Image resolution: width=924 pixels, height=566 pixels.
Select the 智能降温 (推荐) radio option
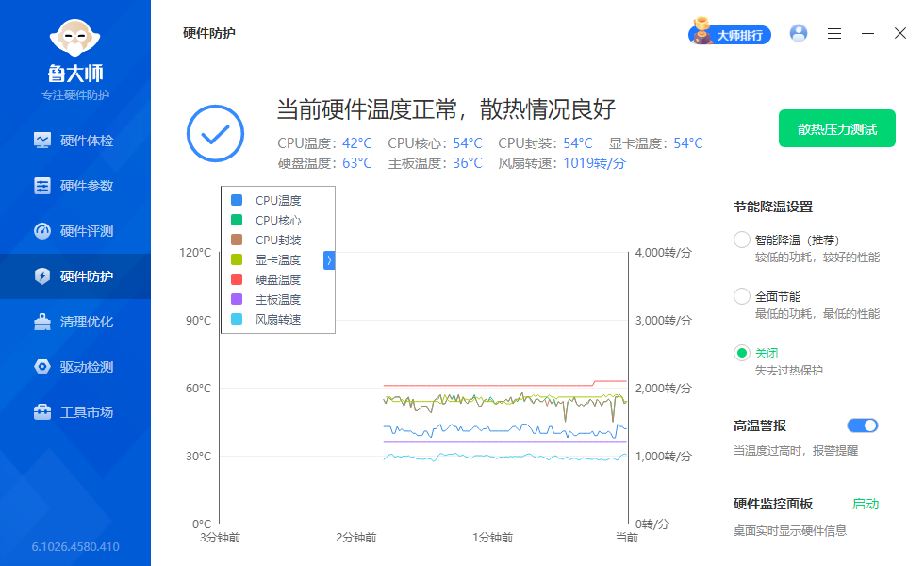742,240
